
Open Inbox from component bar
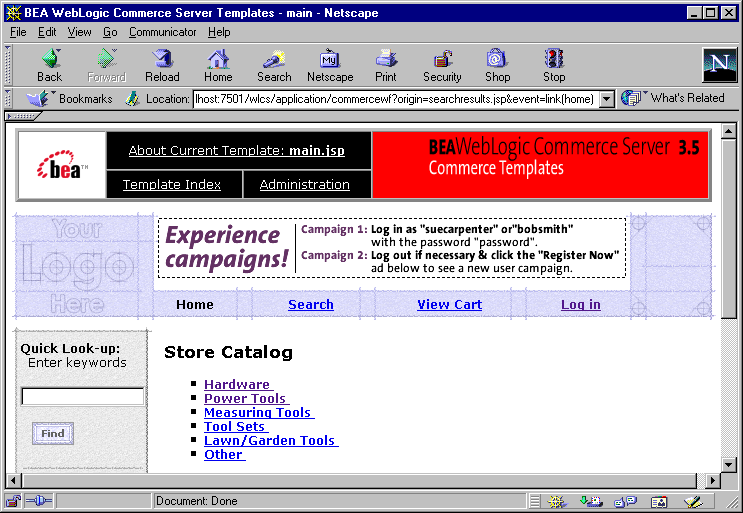click(x=591, y=501)
